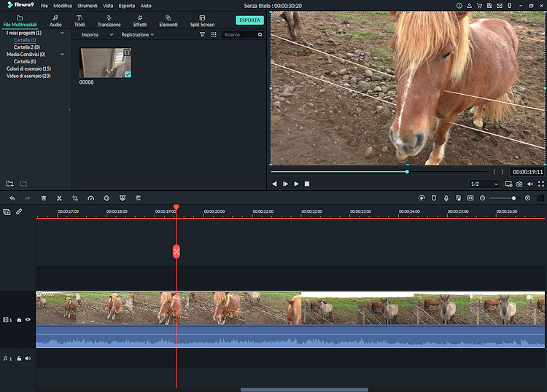
Task: Play the preview
Action: click(x=296, y=184)
